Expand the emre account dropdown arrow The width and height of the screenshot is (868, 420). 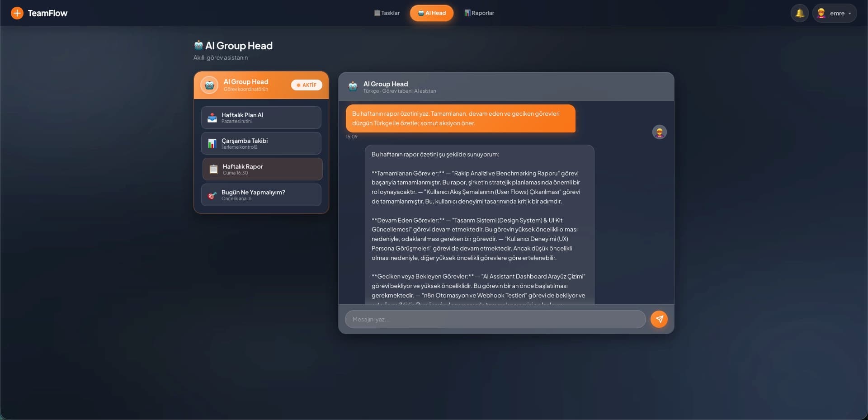tap(849, 14)
